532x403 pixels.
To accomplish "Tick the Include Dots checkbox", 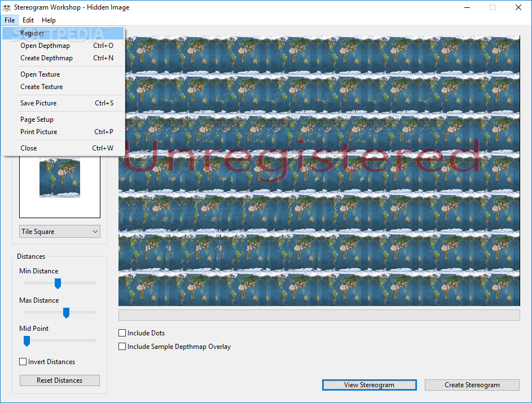I will click(x=122, y=333).
